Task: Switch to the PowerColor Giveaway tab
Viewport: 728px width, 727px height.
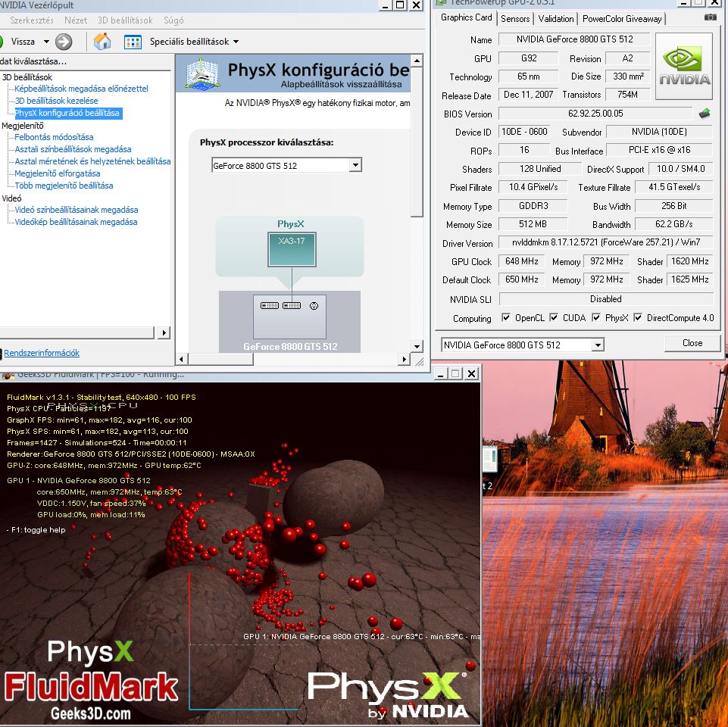Action: (x=622, y=19)
